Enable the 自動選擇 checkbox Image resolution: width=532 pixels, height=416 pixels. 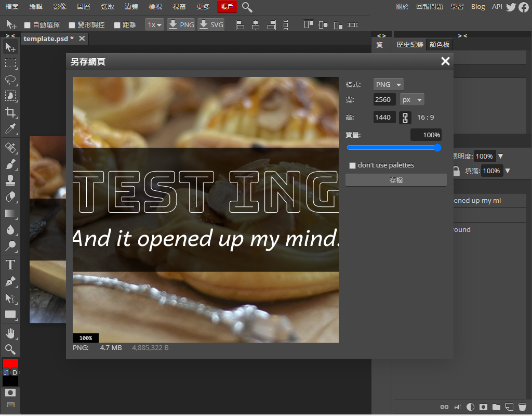28,25
